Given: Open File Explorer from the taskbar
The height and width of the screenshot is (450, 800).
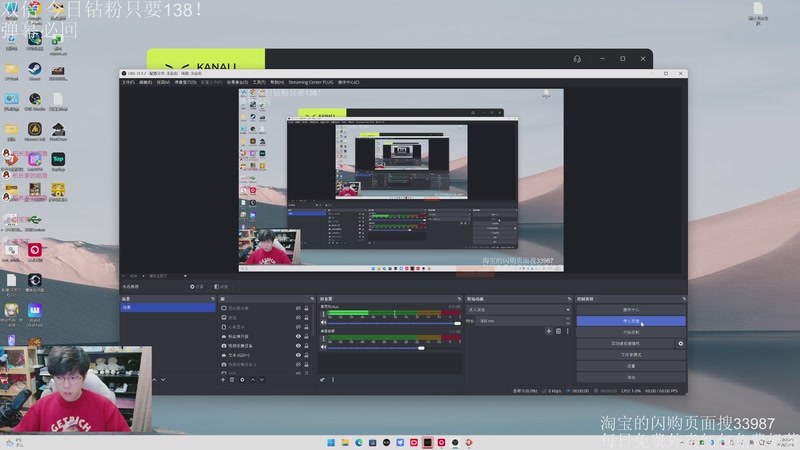Looking at the screenshot, I should [x=345, y=442].
